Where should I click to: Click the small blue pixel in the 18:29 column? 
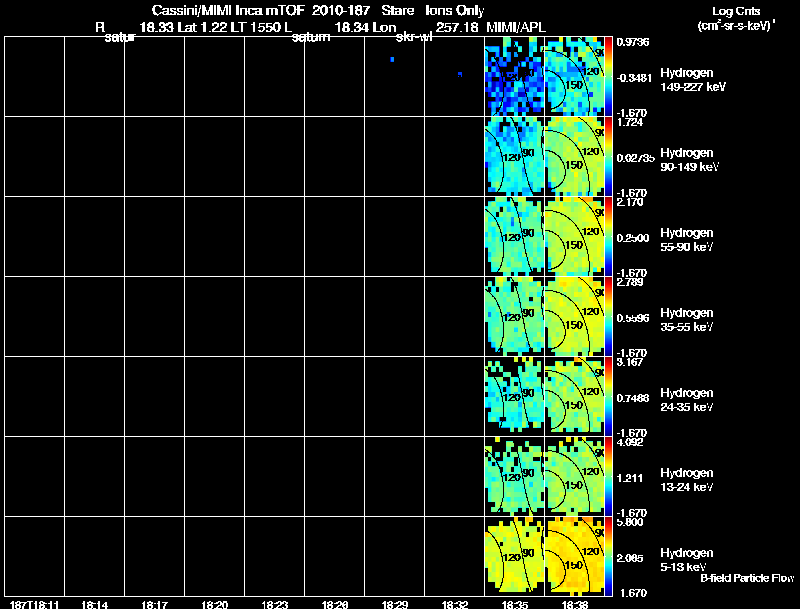point(392,60)
